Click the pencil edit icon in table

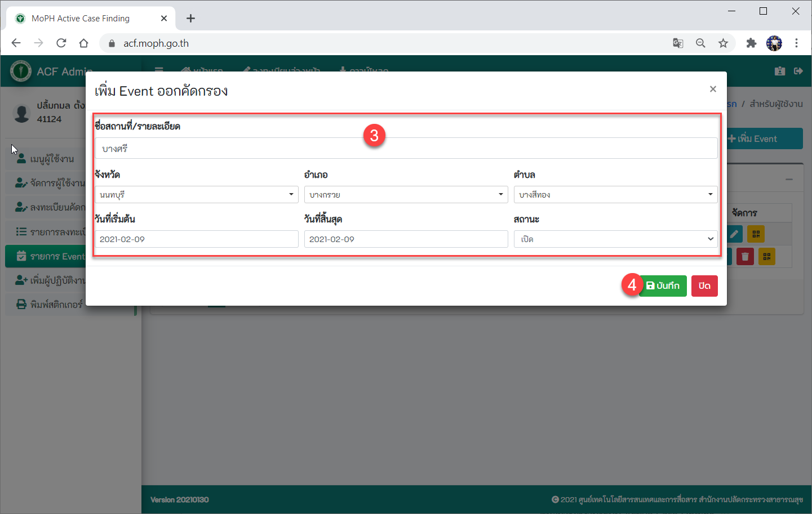pos(734,234)
